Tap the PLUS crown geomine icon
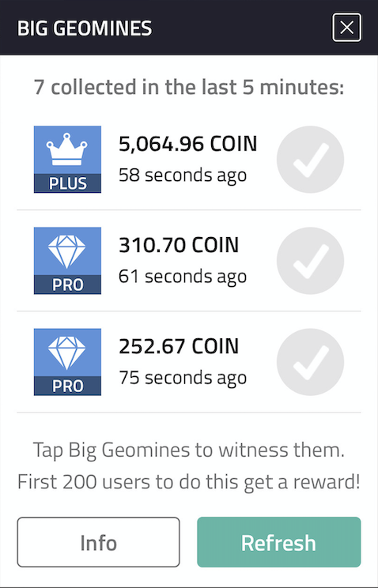Screen dimensions: 378x588 coord(67,160)
